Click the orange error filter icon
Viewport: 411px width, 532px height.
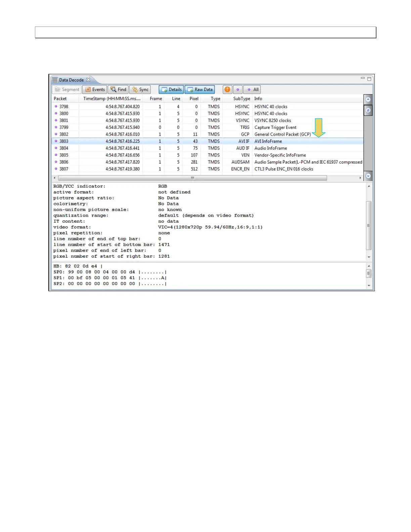pyautogui.click(x=227, y=90)
